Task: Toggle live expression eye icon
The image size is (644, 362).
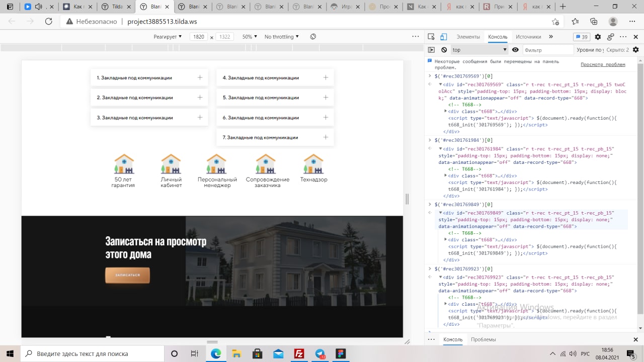Action: click(x=515, y=50)
